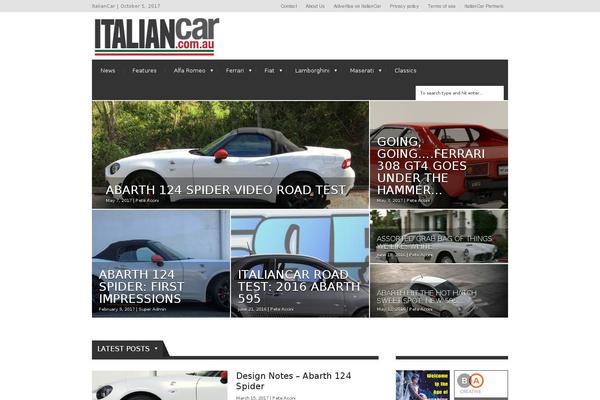The width and height of the screenshot is (600, 400).
Task: Open Assorted Grab Bag of Things article
Action: pos(434,242)
